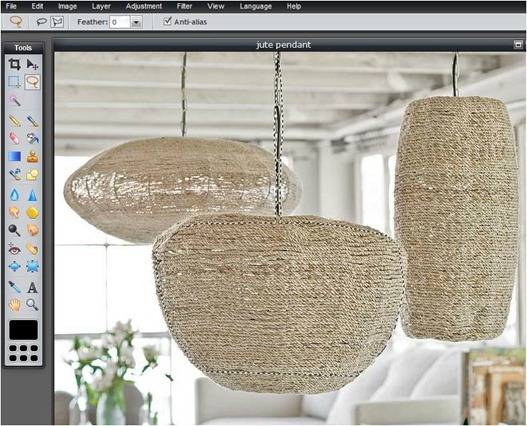Open the Edit menu
This screenshot has height=426, width=527.
coord(37,6)
